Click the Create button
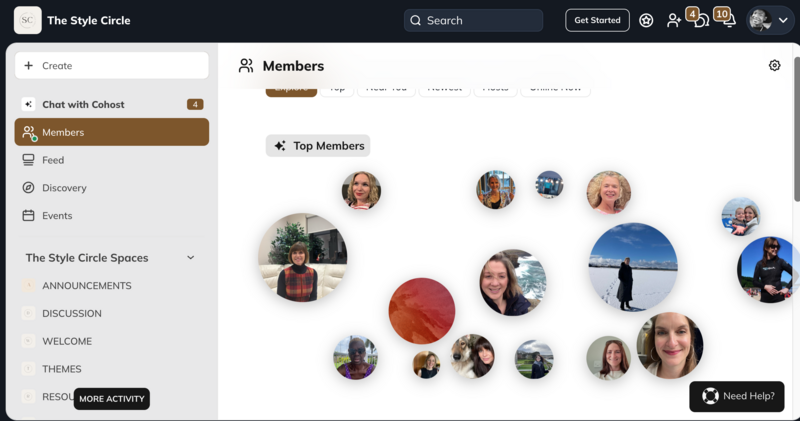This screenshot has height=421, width=800. [111, 66]
